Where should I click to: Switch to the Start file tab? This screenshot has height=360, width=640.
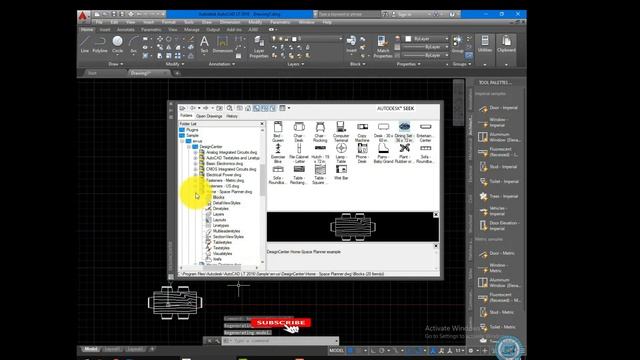coord(92,73)
